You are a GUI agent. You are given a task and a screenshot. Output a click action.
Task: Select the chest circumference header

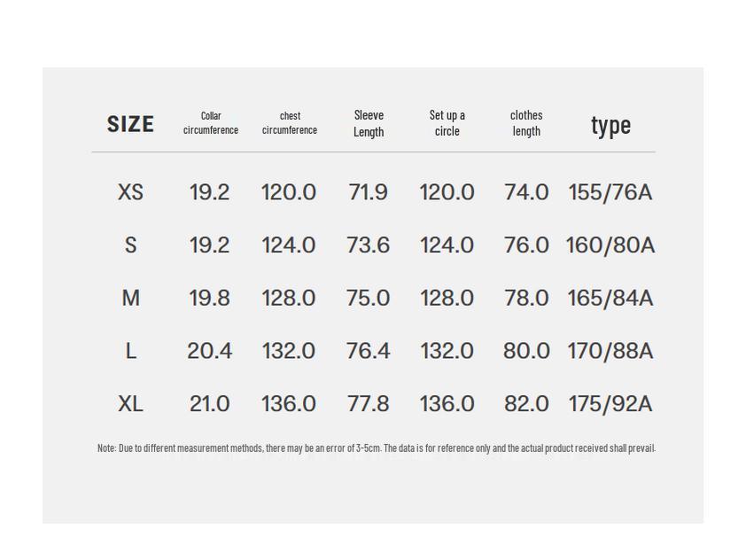coord(290,123)
